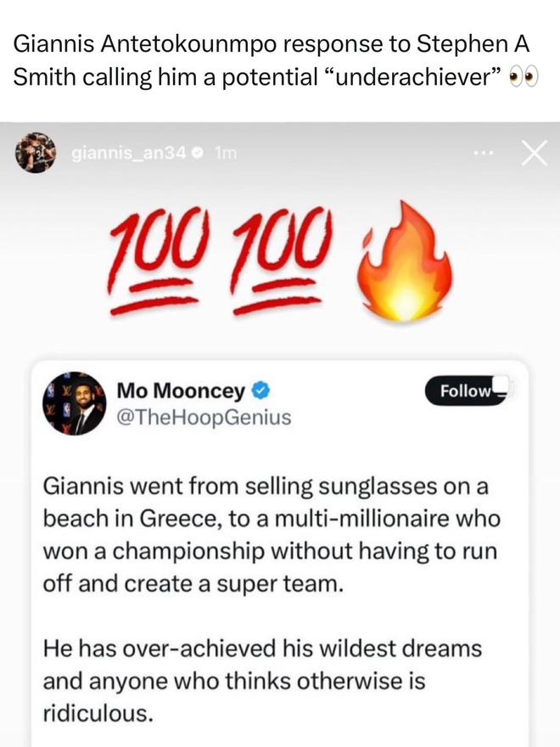Open the giannis_an34 story profile picture
Screen dimensions: 560x747
tap(34, 154)
